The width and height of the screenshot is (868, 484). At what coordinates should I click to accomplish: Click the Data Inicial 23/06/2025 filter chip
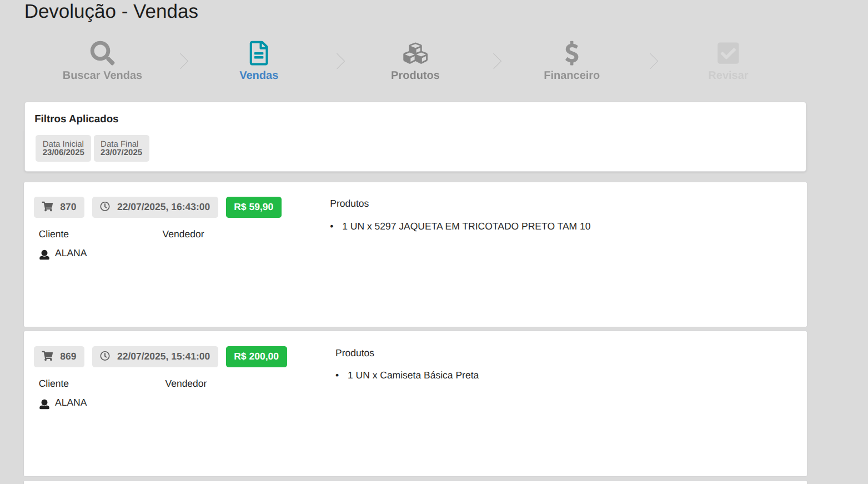click(63, 148)
